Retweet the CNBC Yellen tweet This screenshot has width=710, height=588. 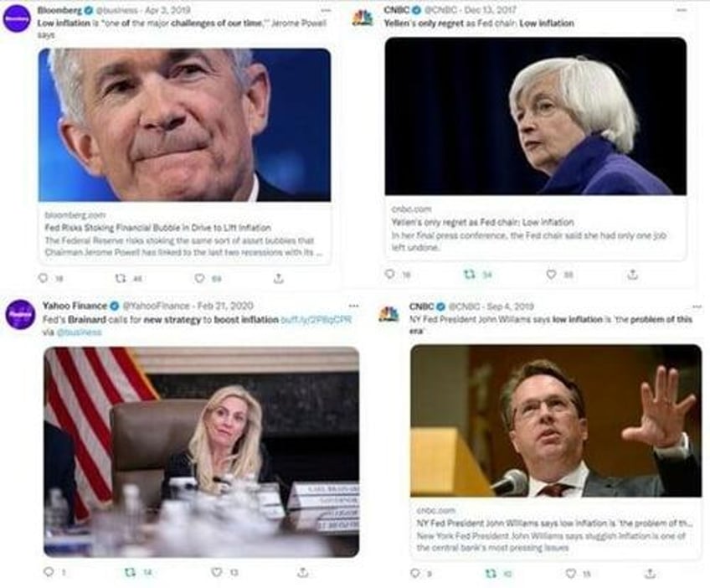tap(470, 274)
